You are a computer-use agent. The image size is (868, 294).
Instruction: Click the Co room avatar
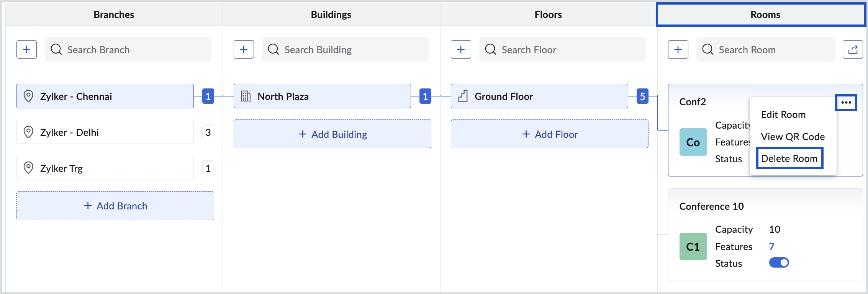tap(693, 142)
